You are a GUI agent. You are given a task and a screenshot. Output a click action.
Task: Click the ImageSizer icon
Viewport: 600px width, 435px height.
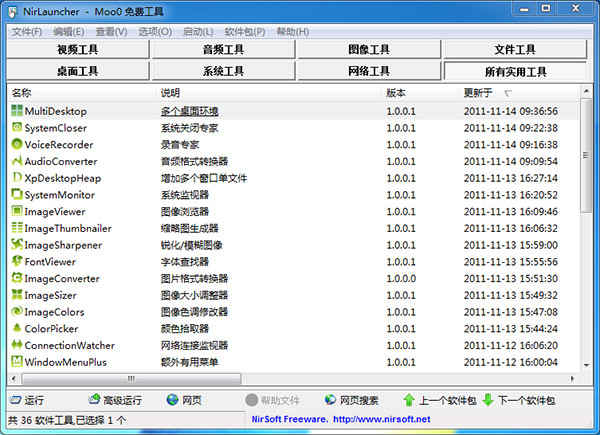tap(17, 295)
